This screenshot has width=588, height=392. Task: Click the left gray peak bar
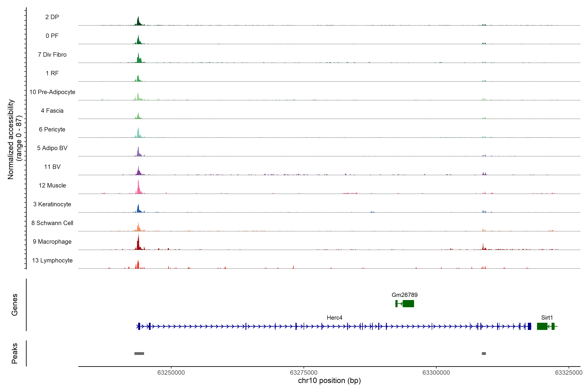[139, 353]
